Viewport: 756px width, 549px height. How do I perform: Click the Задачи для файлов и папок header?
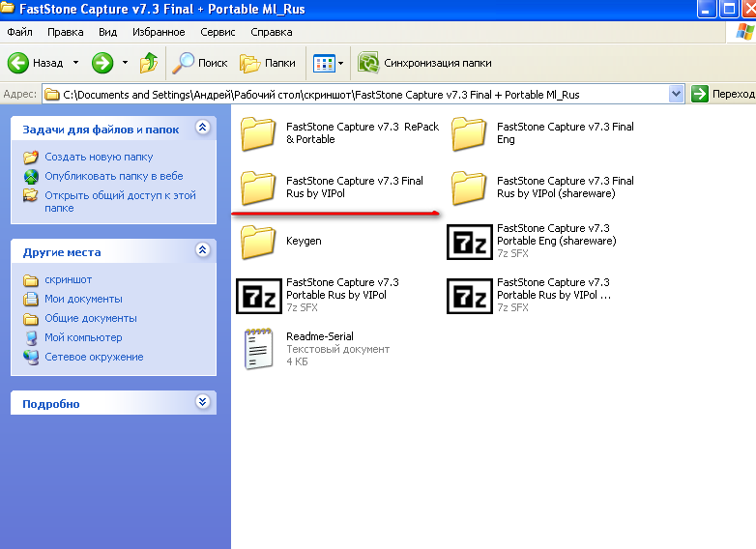[101, 130]
